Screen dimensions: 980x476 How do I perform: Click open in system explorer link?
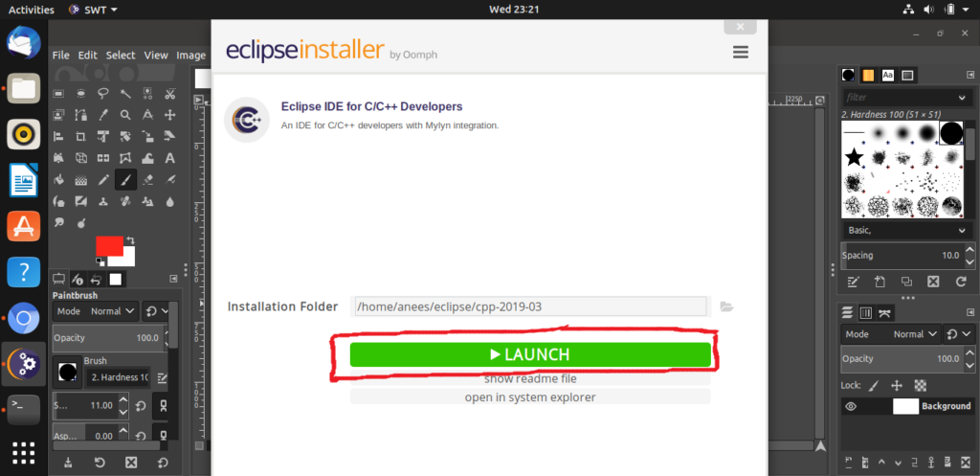[530, 397]
